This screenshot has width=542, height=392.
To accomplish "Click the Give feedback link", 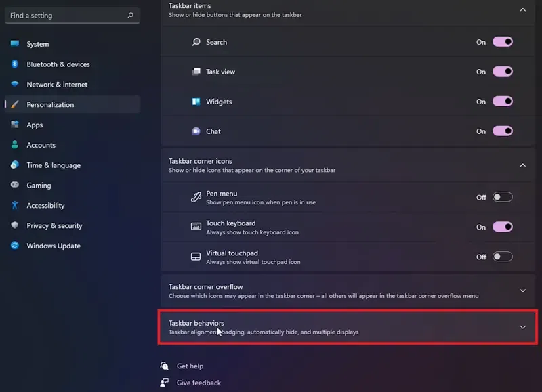I will [x=199, y=383].
